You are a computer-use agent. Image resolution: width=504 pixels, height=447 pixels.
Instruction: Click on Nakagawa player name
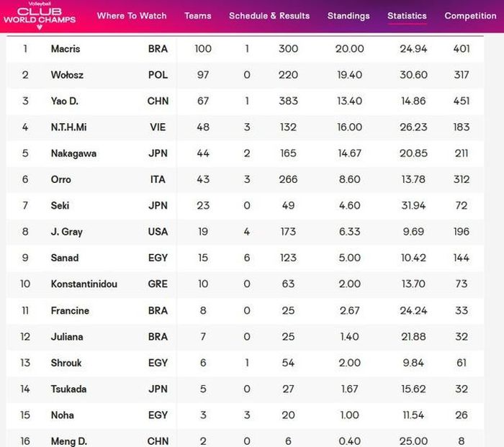[x=73, y=153]
